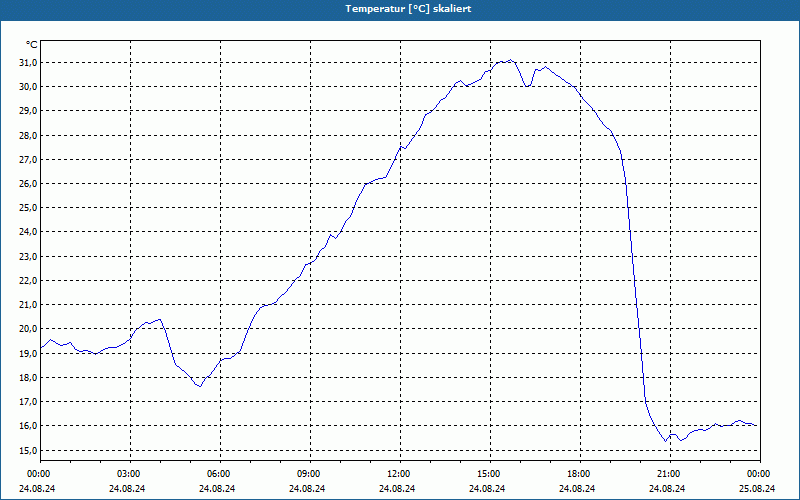Click the 21:00 time axis label
Screen dimensions: 800x500
coord(670,474)
